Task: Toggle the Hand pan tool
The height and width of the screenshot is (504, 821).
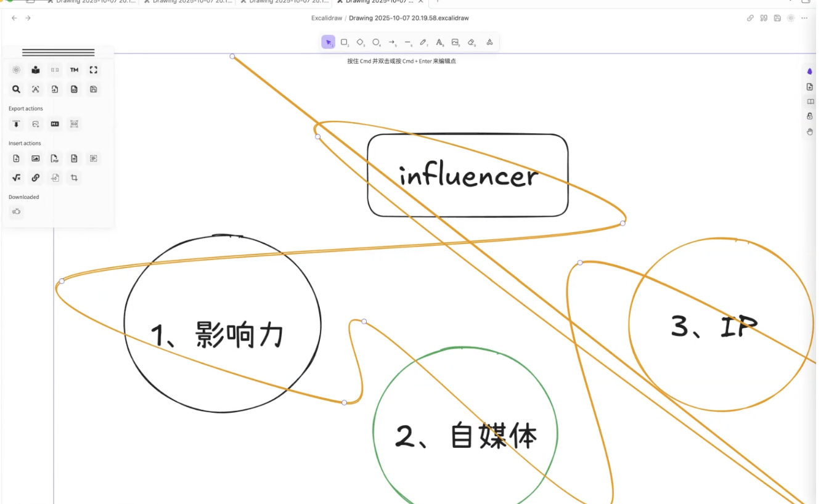Action: 810,132
